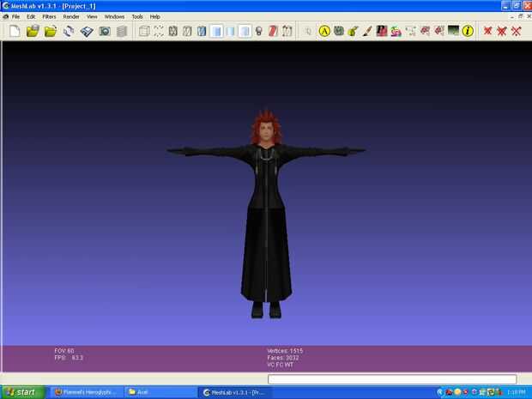Click the 'FOV: 60' readout
The width and height of the screenshot is (532, 399).
pyautogui.click(x=64, y=351)
